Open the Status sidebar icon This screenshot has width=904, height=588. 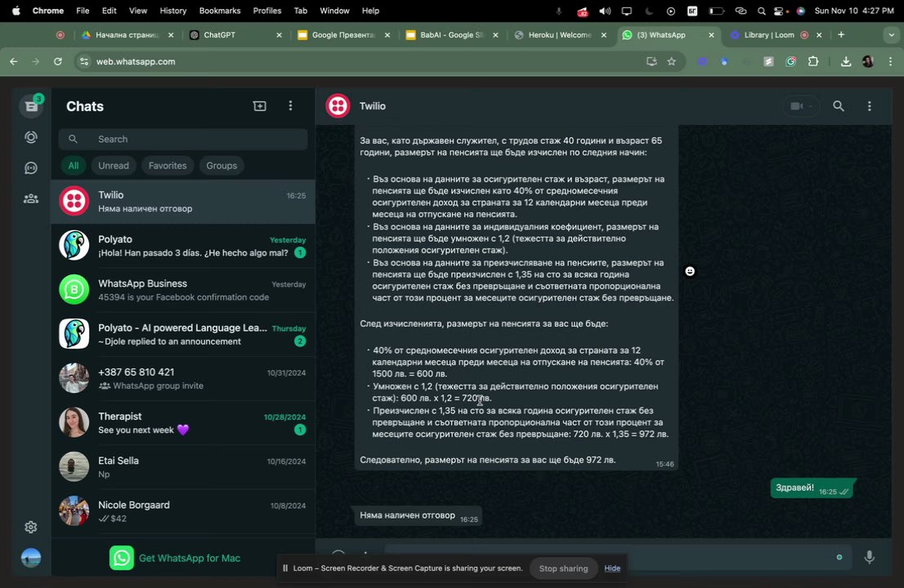(31, 137)
